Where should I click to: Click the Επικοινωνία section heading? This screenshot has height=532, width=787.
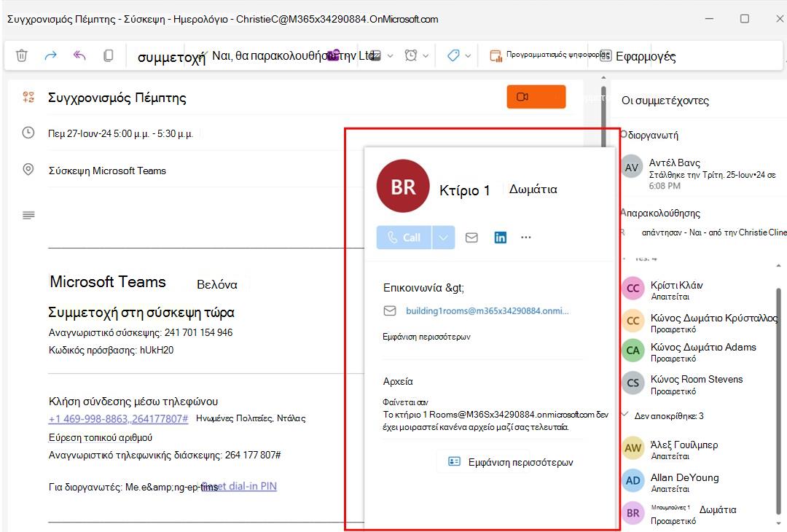click(423, 288)
